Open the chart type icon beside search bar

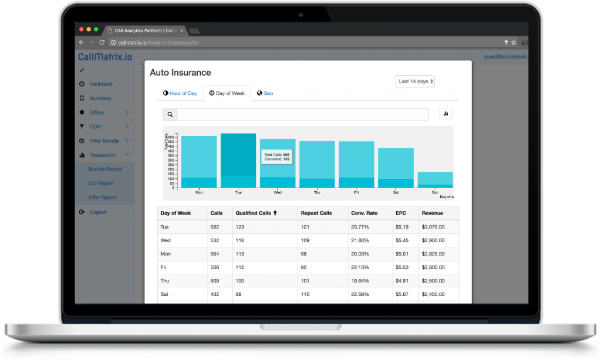(445, 113)
